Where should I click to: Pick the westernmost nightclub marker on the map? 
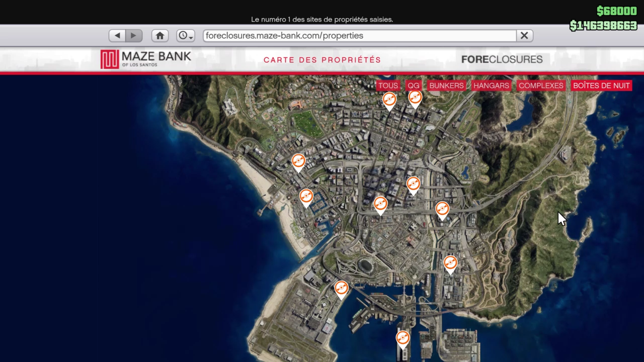pos(298,161)
